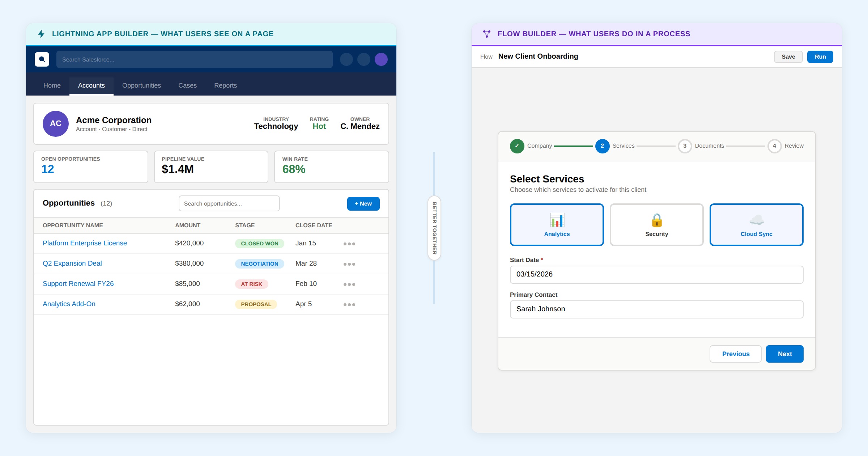Switch to the Opportunities nav tab
Image resolution: width=868 pixels, height=456 pixels.
[x=141, y=85]
